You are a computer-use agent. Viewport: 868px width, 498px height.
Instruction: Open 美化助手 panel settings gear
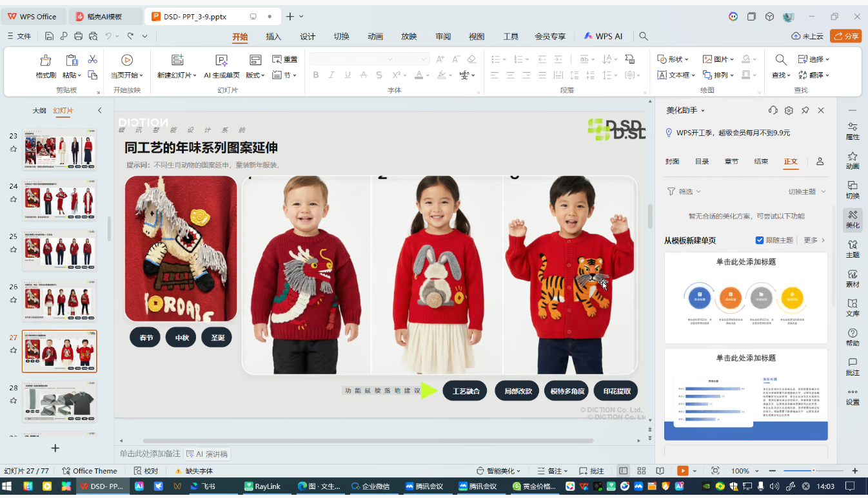pyautogui.click(x=789, y=111)
